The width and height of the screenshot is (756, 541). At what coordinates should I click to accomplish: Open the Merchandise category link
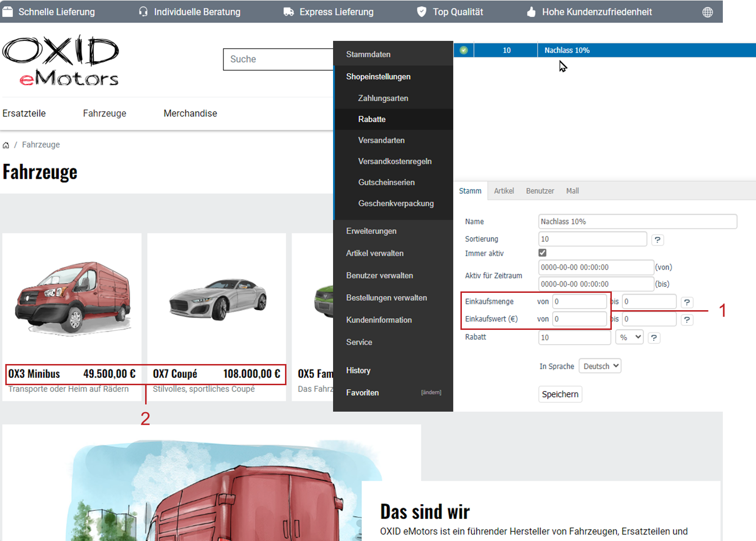pyautogui.click(x=190, y=113)
